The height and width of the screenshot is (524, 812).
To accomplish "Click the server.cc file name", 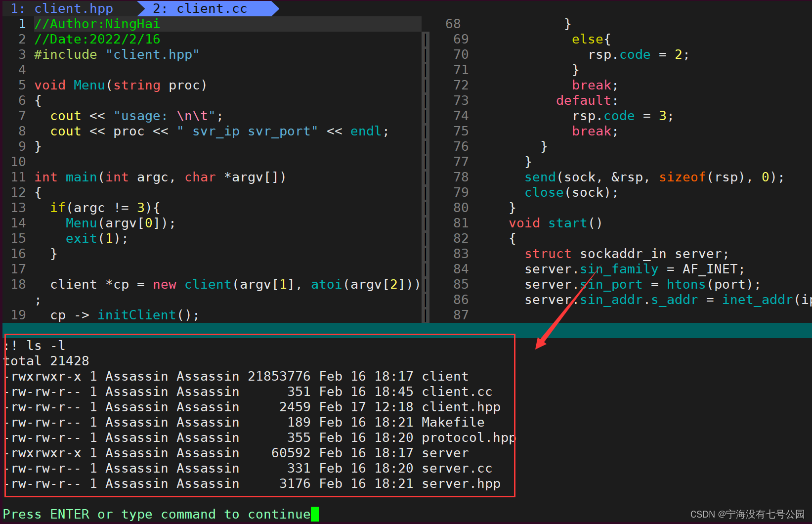I will (457, 468).
